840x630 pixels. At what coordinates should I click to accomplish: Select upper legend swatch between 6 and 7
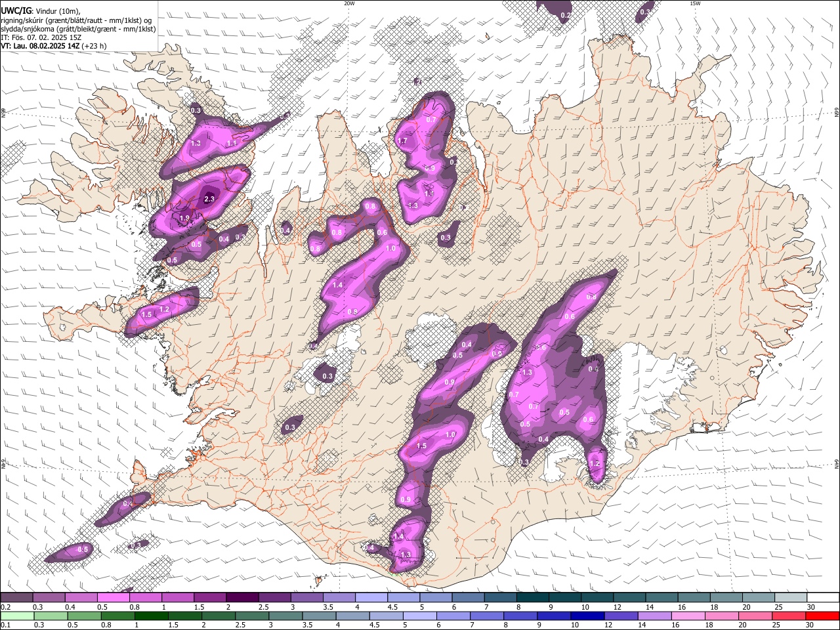click(x=468, y=597)
